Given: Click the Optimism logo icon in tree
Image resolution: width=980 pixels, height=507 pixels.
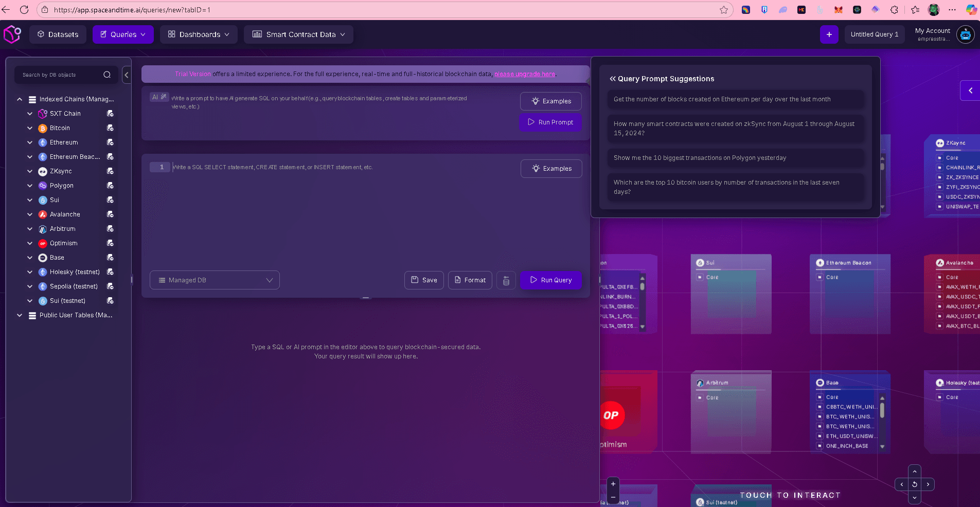Looking at the screenshot, I should pos(43,243).
